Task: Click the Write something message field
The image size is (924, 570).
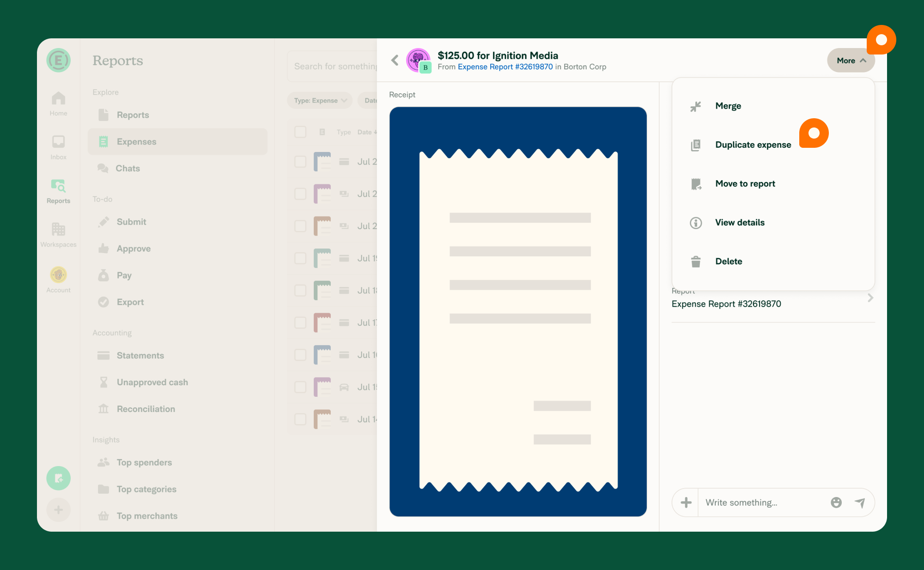Action: pos(758,502)
